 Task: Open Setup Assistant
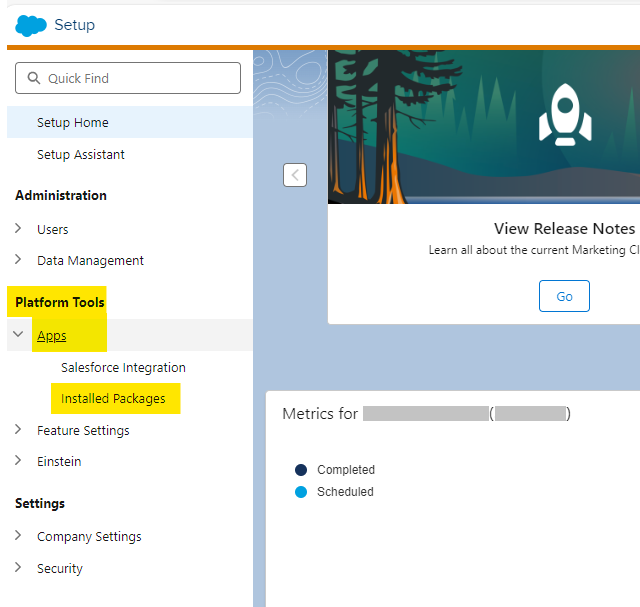pos(81,155)
